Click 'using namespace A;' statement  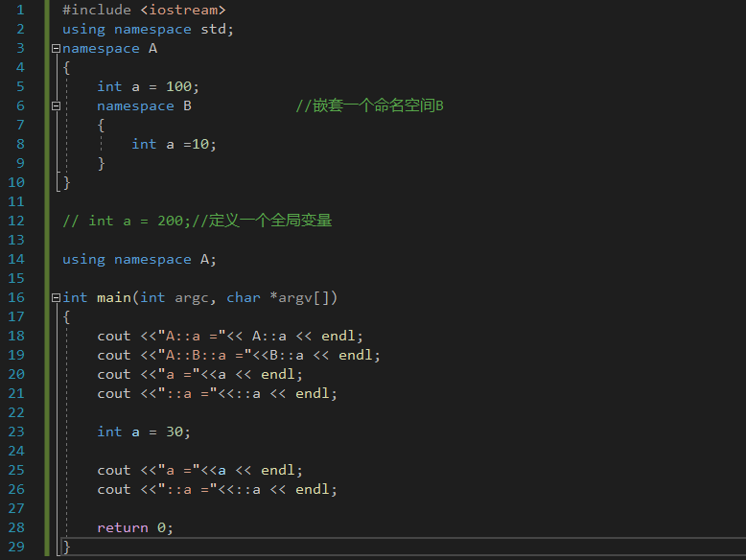point(139,259)
